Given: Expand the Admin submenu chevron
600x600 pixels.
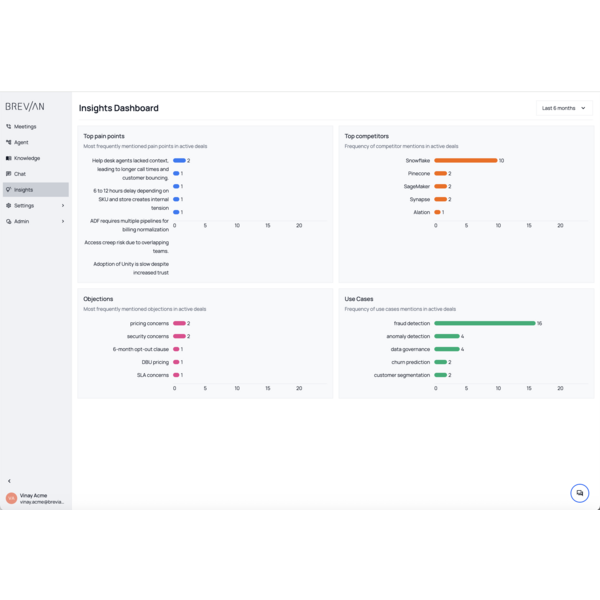Looking at the screenshot, I should [x=63, y=222].
